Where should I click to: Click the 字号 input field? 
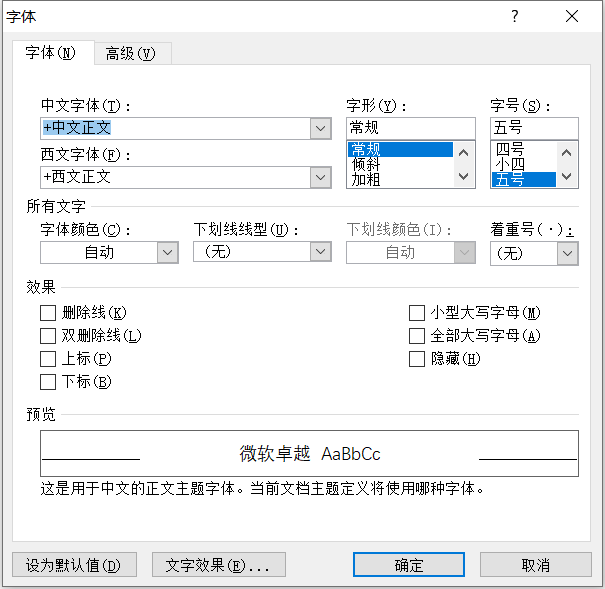533,128
